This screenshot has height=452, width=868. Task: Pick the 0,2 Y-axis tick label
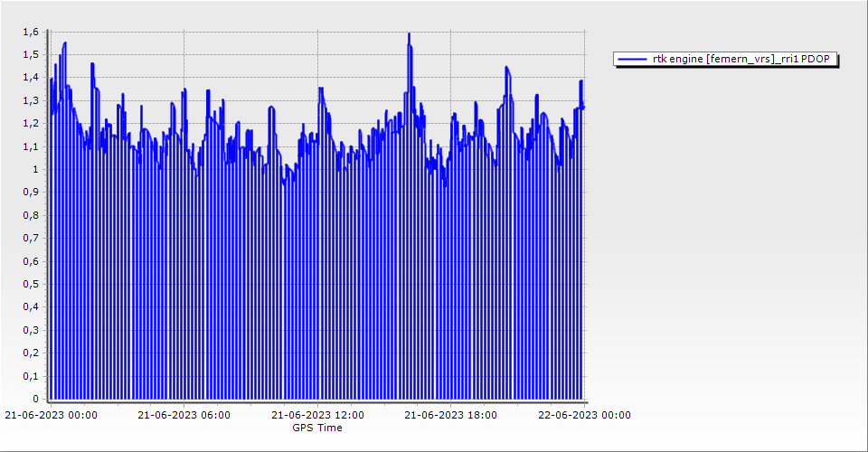click(31, 353)
